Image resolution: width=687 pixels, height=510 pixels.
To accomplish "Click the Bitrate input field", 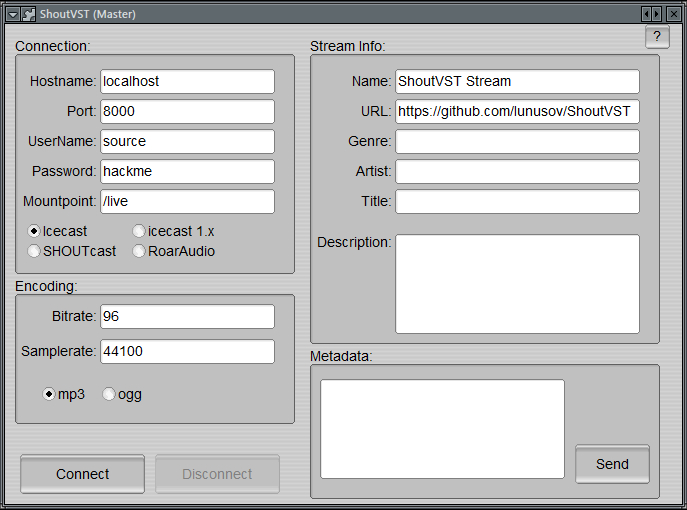I will point(186,316).
